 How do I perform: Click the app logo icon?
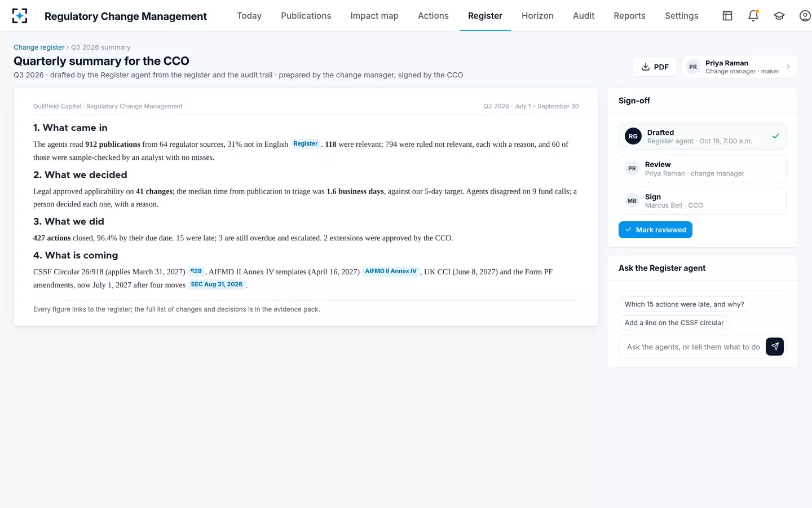pos(20,16)
